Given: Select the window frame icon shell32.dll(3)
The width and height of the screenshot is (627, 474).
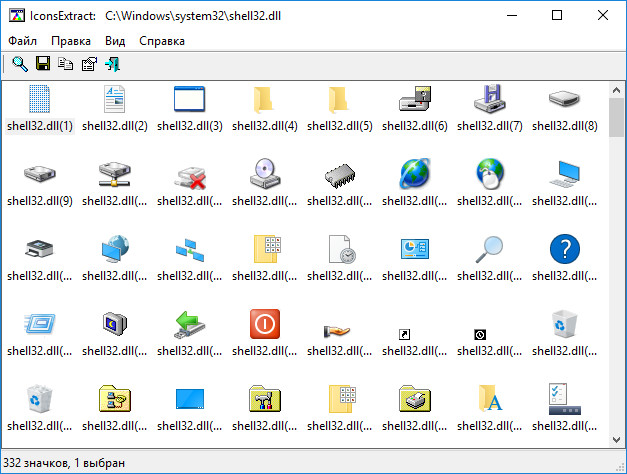Looking at the screenshot, I should point(190,99).
